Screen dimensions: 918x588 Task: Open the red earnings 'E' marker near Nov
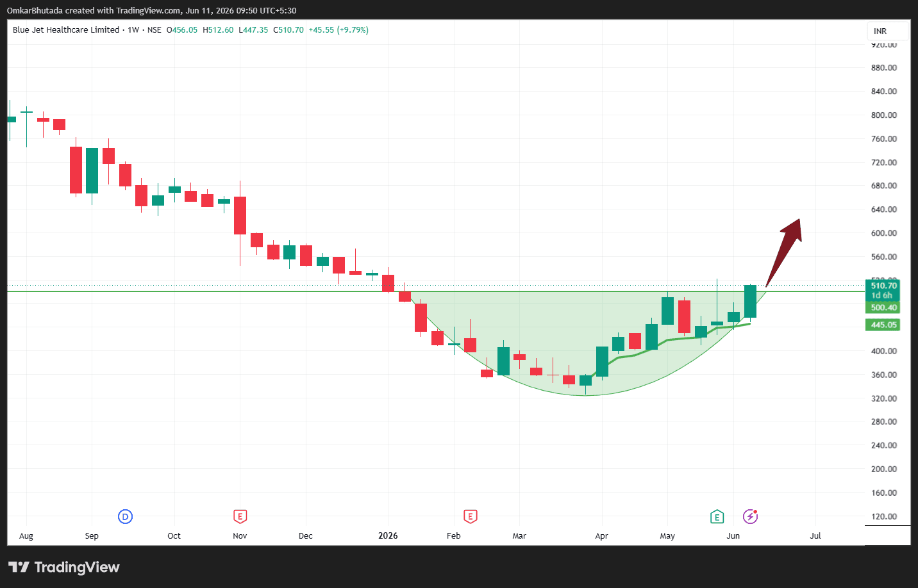point(240,516)
